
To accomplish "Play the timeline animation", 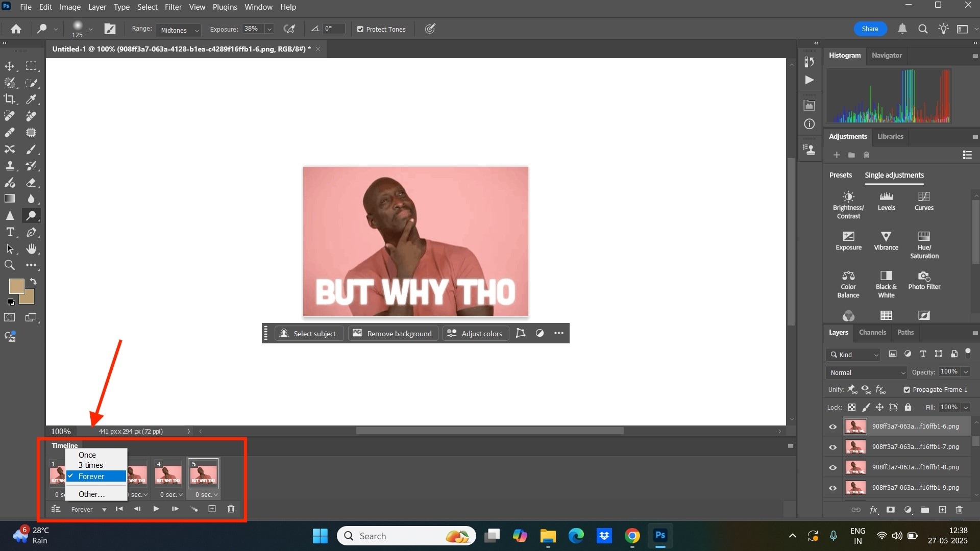I will coord(156,509).
